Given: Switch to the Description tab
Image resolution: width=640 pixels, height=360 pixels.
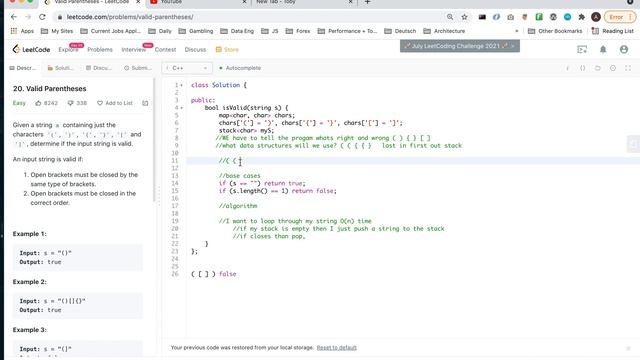Looking at the screenshot, I should coord(23,68).
